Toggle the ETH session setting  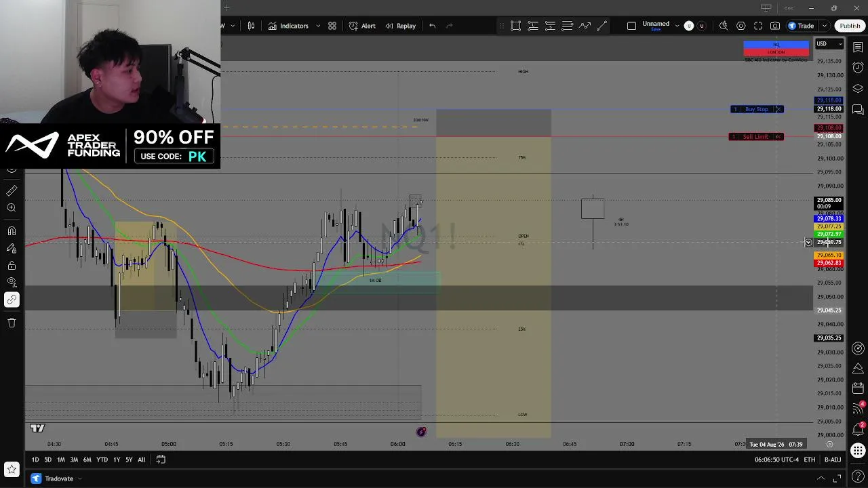pos(810,460)
